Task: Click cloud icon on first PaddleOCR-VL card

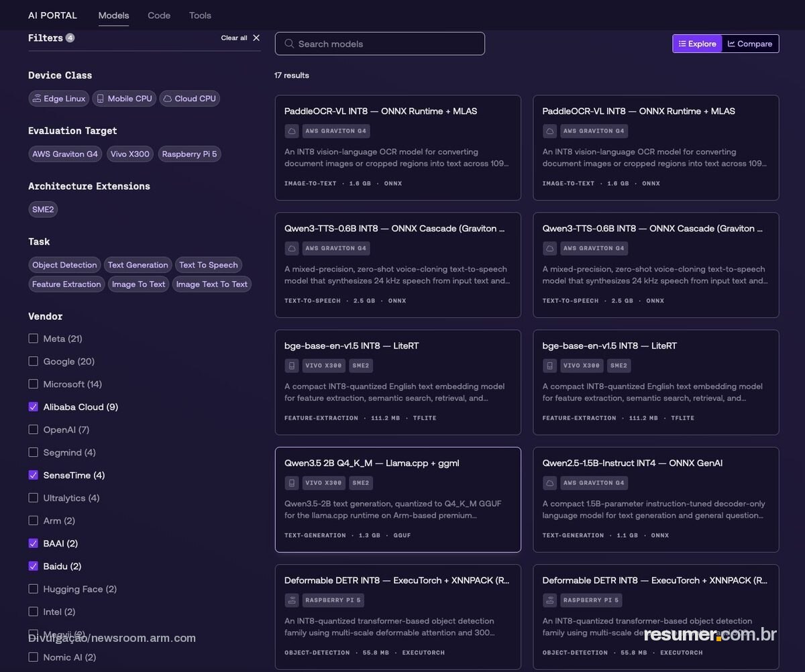Action: (291, 131)
